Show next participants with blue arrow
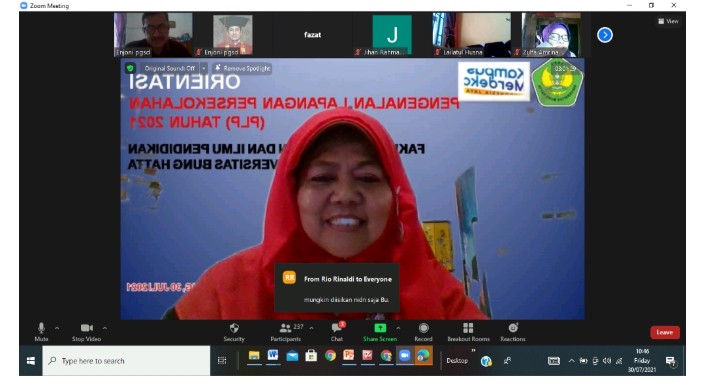This screenshot has height=392, width=705. click(605, 35)
